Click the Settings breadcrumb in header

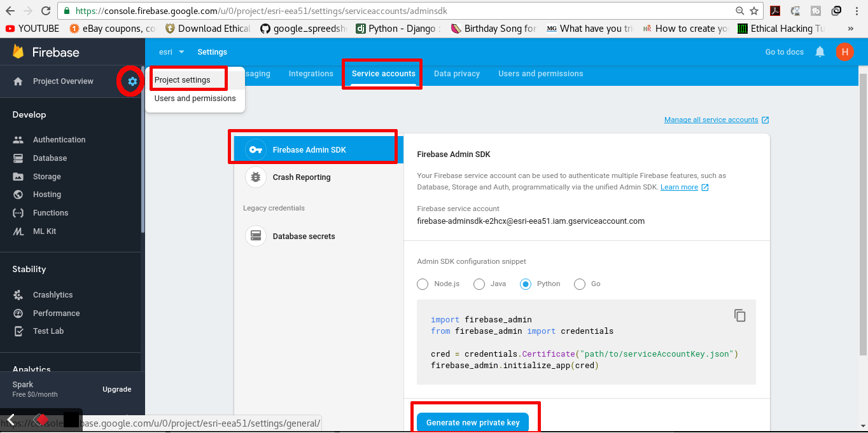212,52
